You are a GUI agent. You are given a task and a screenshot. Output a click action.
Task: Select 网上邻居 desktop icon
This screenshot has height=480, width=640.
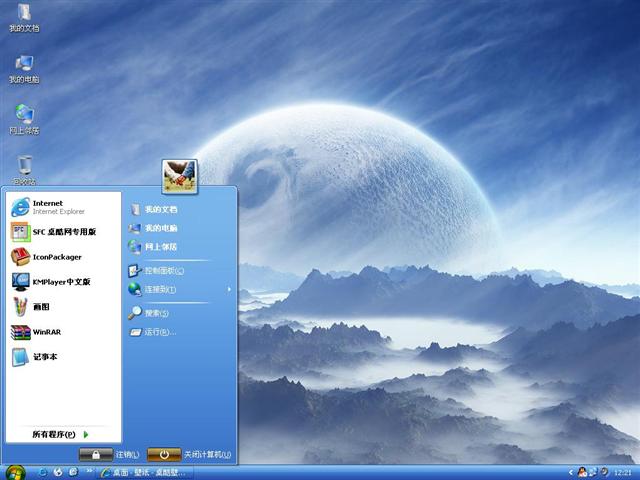click(24, 119)
